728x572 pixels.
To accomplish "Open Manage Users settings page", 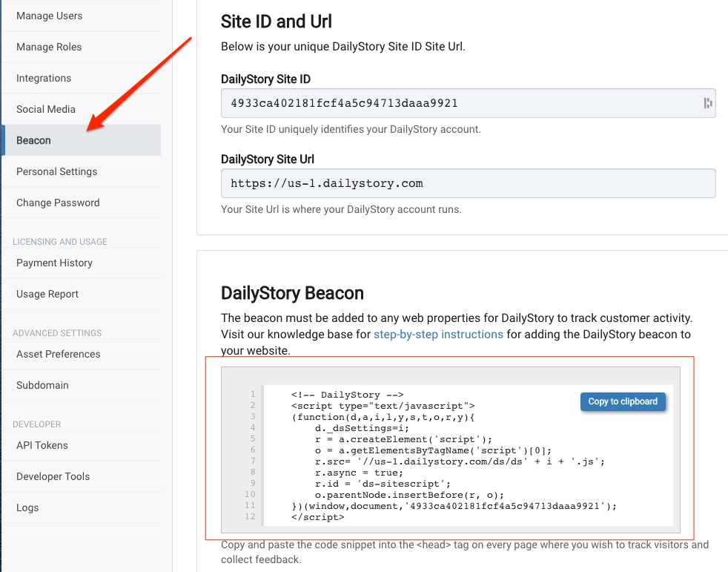I will click(x=49, y=16).
